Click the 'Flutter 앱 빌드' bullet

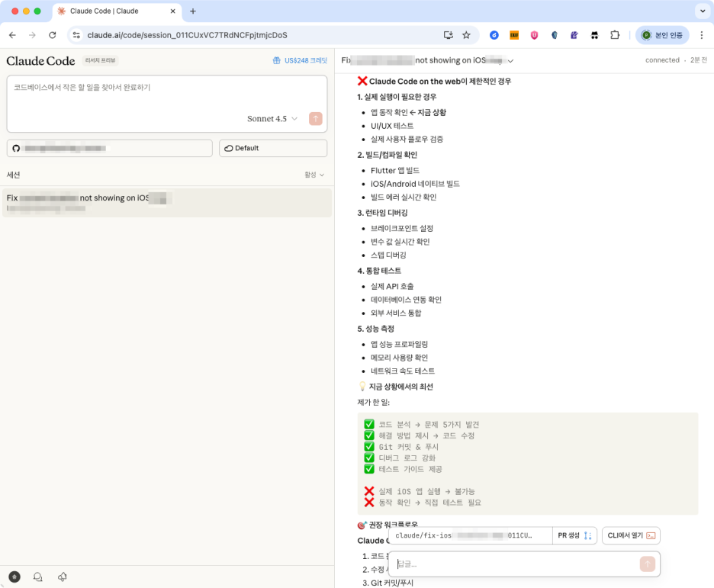pos(395,170)
